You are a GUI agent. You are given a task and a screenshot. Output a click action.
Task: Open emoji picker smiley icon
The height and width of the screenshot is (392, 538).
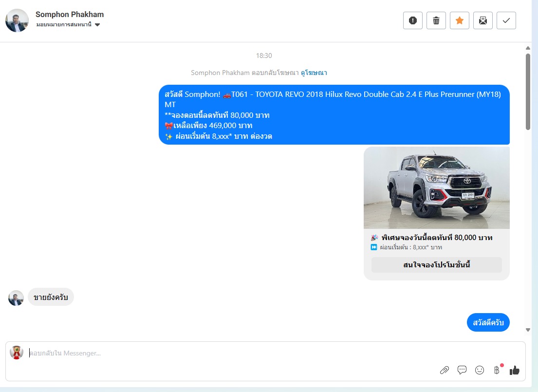479,370
